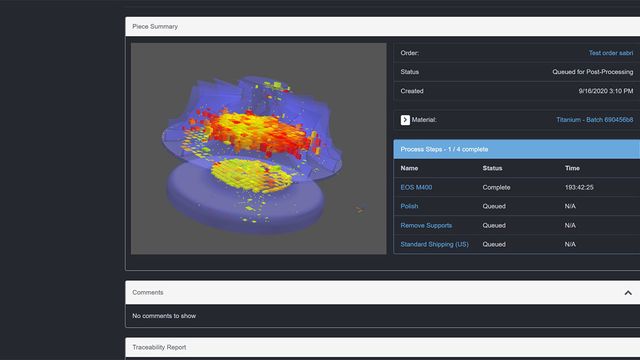Click the Traceability Report header
The width and height of the screenshot is (640, 360).
click(x=382, y=348)
